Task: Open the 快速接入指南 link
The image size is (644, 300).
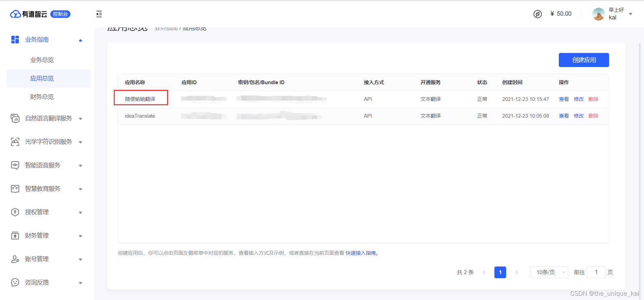Action: (x=362, y=253)
